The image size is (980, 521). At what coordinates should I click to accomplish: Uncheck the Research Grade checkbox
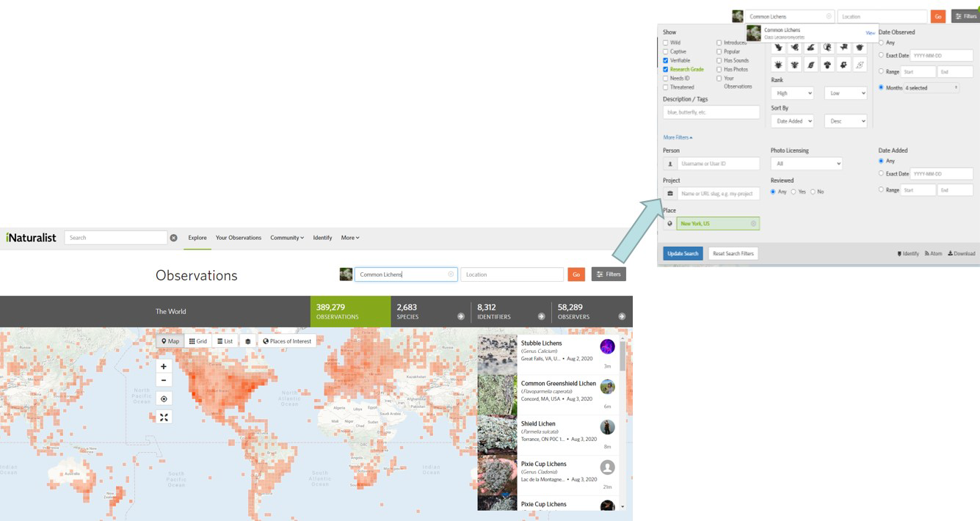666,70
